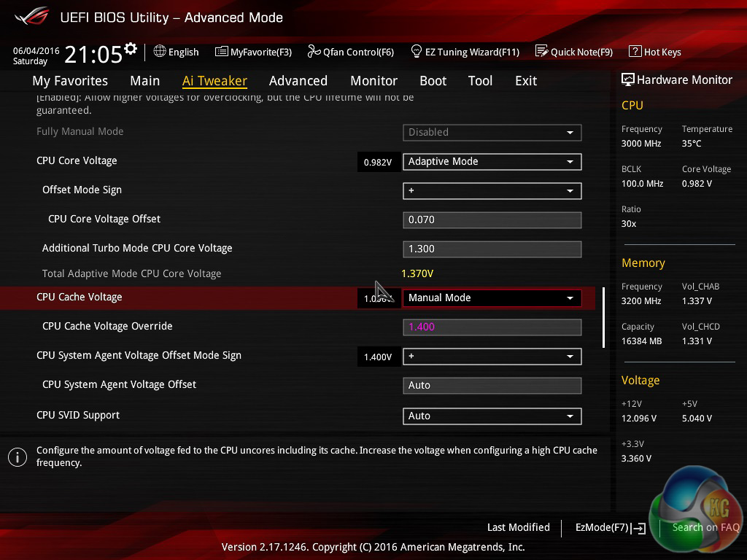The height and width of the screenshot is (560, 747).
Task: Click the globe language icon
Action: (x=160, y=51)
